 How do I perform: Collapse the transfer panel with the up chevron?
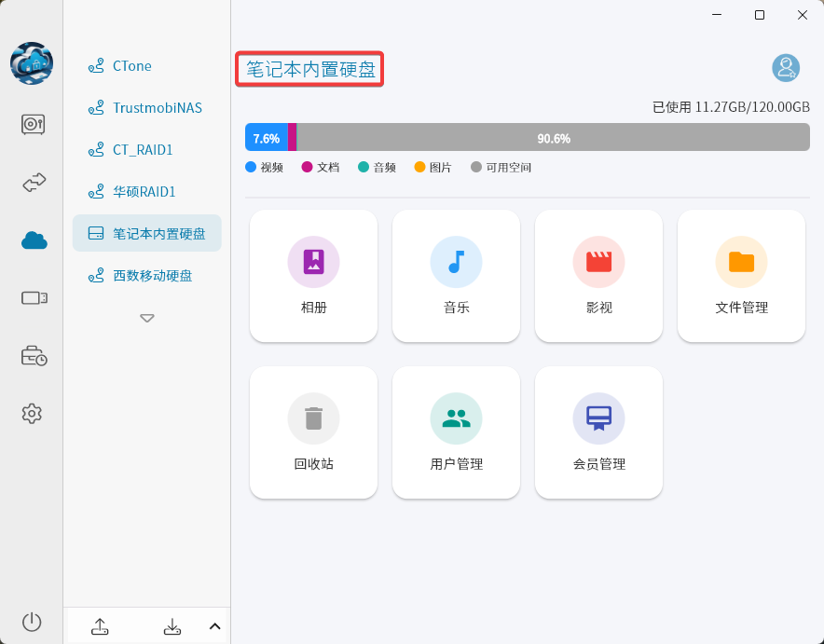click(214, 626)
